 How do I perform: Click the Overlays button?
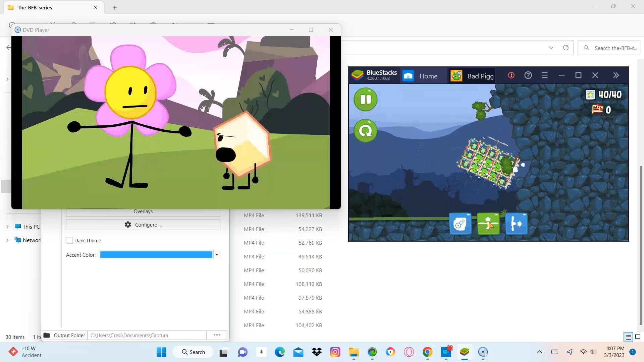(x=143, y=212)
